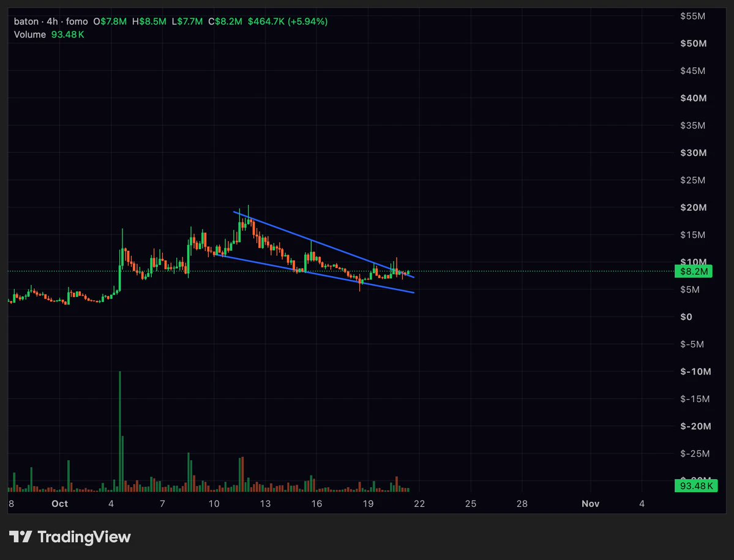Image resolution: width=734 pixels, height=560 pixels.
Task: Click the TradingView logo
Action: 70,537
